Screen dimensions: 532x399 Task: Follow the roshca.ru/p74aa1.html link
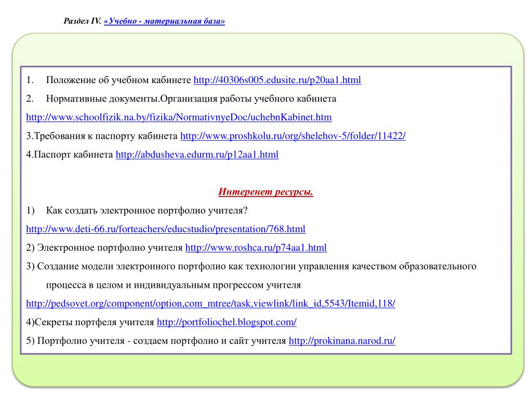(x=256, y=248)
